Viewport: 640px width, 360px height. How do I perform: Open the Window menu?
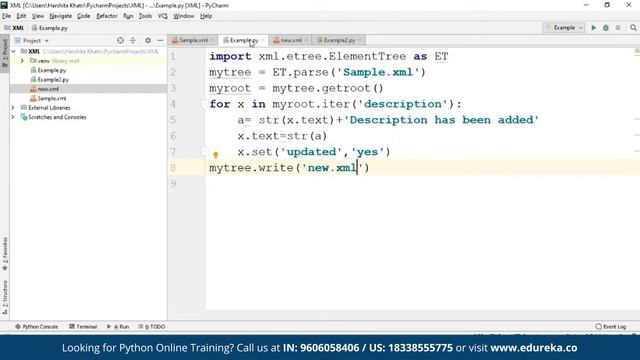(184, 16)
